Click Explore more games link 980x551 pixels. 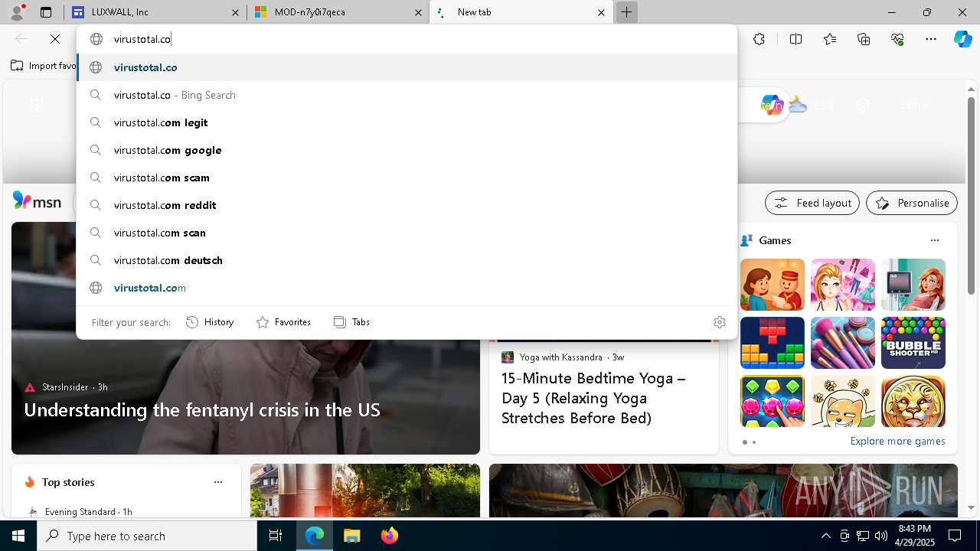point(897,441)
